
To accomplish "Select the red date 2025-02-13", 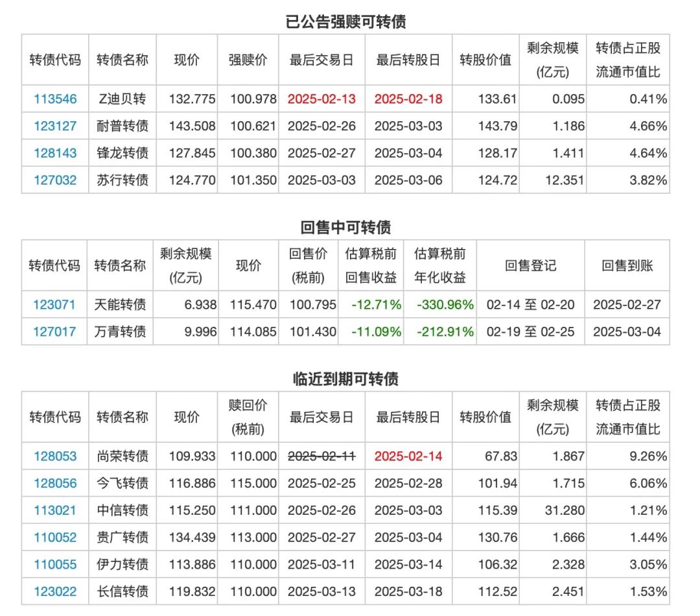I will [x=322, y=99].
